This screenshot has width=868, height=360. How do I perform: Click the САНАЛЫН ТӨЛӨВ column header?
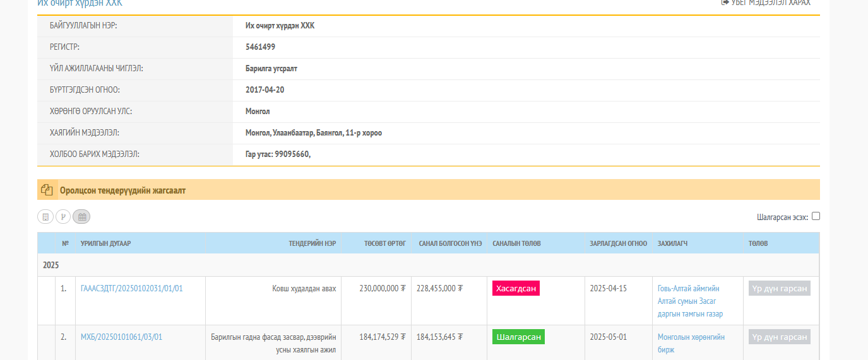point(516,243)
